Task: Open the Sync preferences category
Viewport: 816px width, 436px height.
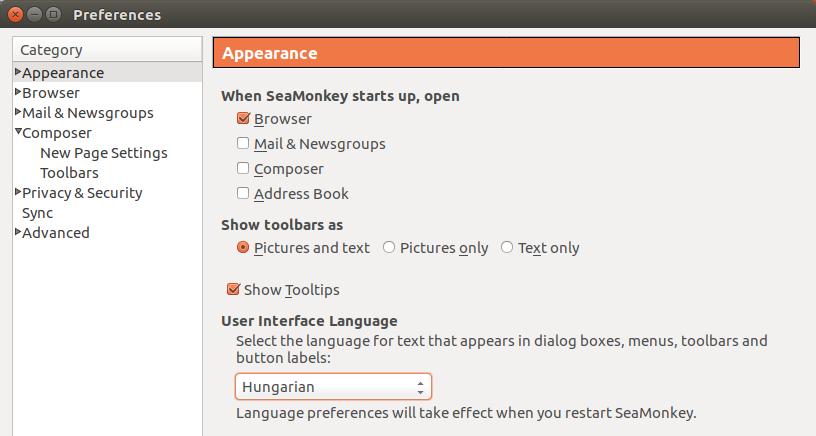Action: [x=37, y=213]
